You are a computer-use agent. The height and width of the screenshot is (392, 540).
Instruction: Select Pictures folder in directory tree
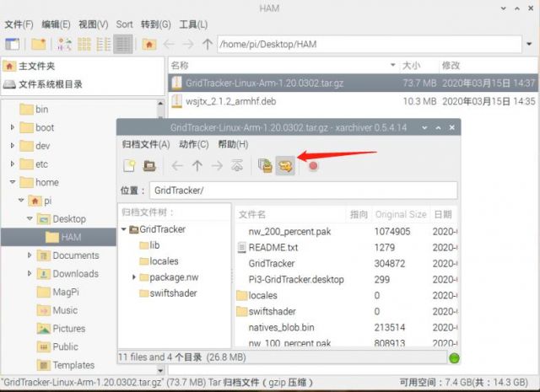(61, 328)
